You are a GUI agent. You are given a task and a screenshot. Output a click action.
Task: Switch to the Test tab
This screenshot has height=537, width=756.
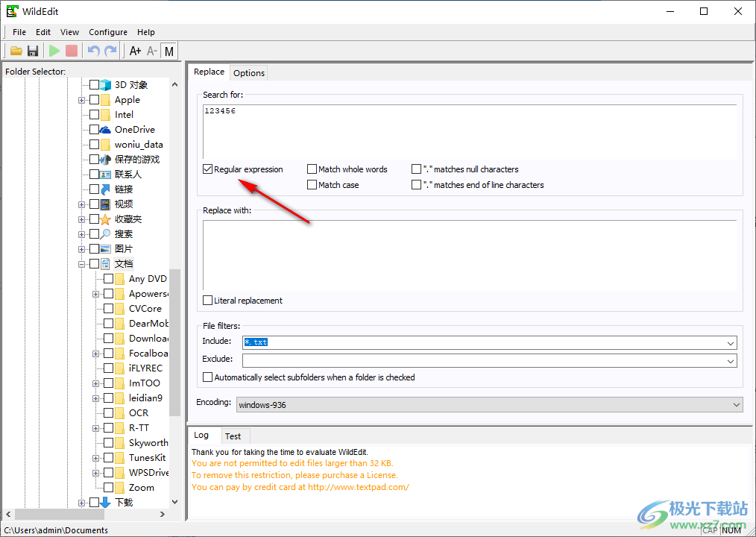233,436
